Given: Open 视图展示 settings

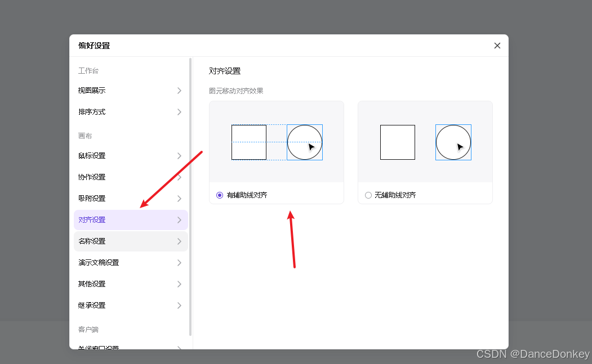Looking at the screenshot, I should (131, 91).
